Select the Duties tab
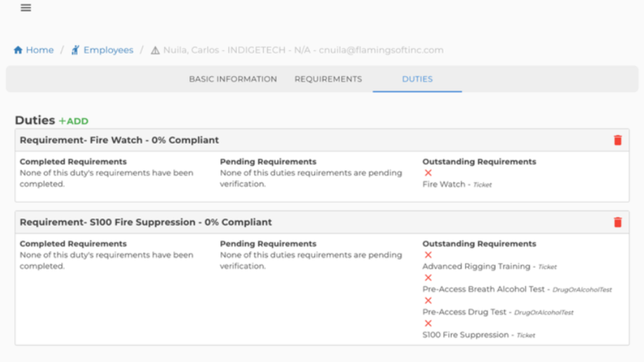The width and height of the screenshot is (644, 362). coord(417,79)
